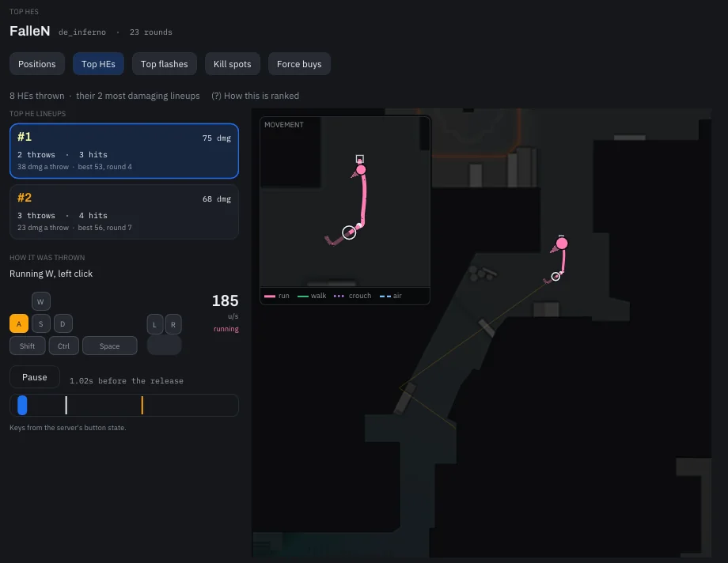Click the highlighted A key indicator
The height and width of the screenshot is (563, 728).
[19, 323]
